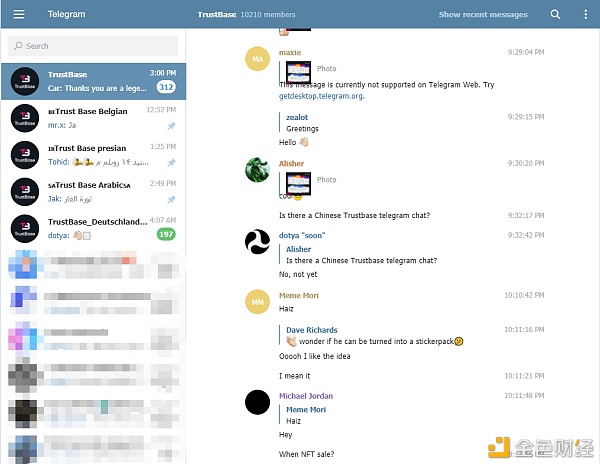The width and height of the screenshot is (600, 464).
Task: Click the sender name maxie
Action: pyautogui.click(x=290, y=52)
